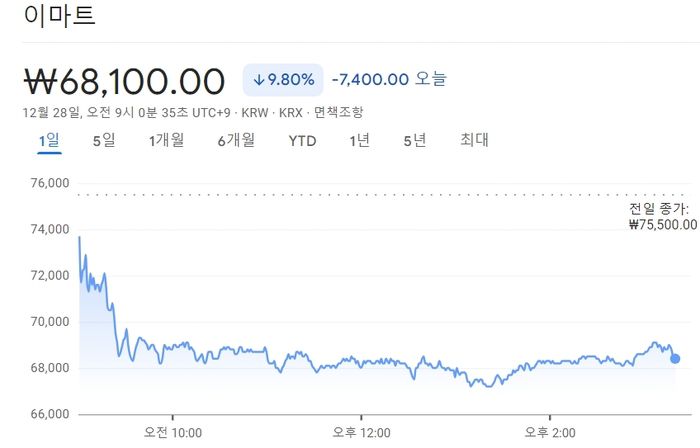Viewport: 700px width, 448px height.
Task: Click the 전일 종가 ₩75,500.00 label
Action: [x=662, y=217]
